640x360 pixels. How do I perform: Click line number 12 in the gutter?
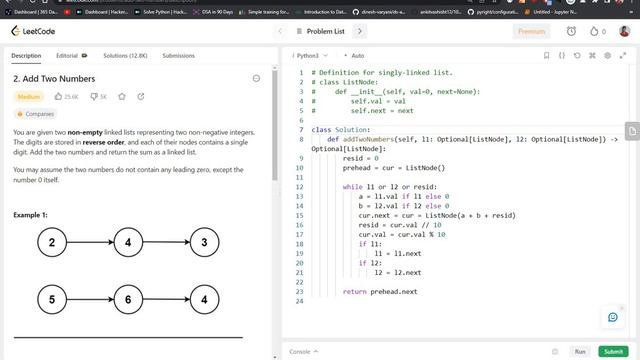click(x=299, y=187)
